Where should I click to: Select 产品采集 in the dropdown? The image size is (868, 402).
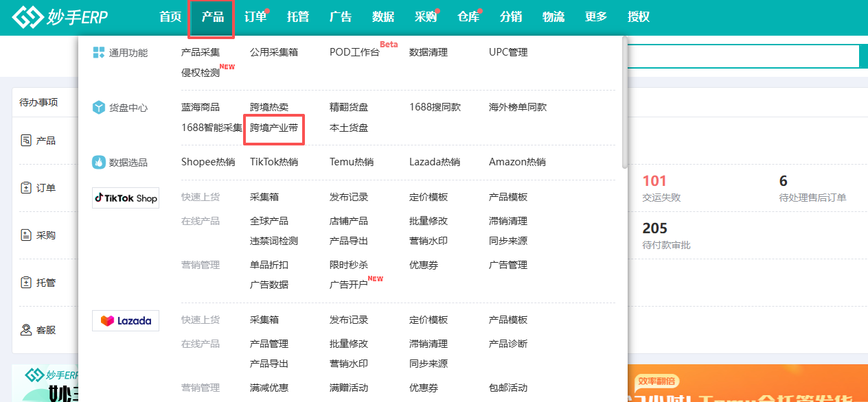pos(201,52)
